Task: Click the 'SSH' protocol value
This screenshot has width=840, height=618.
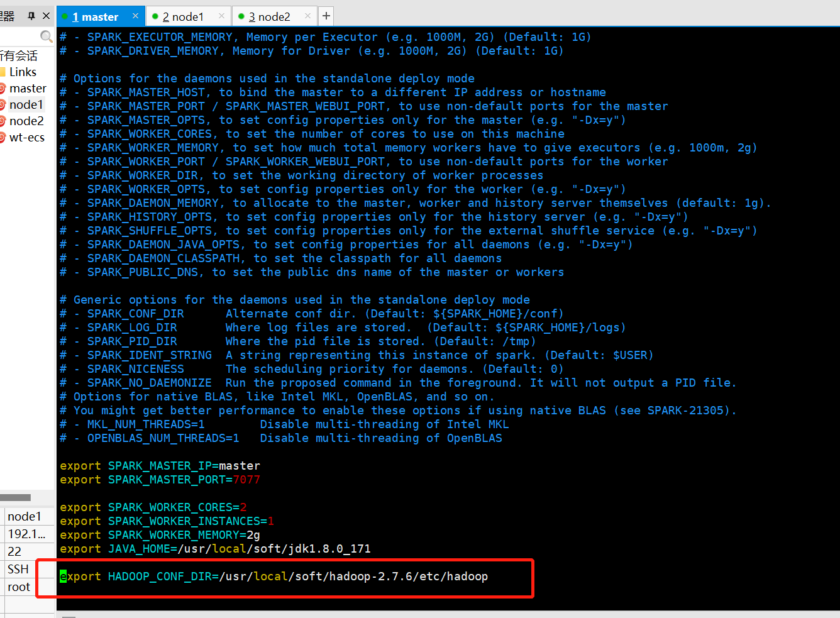Action: [x=18, y=569]
